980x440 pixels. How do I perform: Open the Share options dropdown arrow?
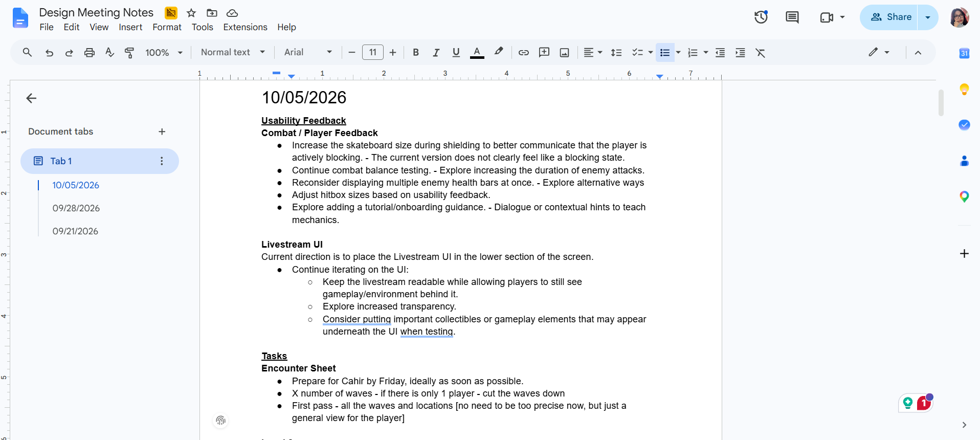pyautogui.click(x=928, y=17)
